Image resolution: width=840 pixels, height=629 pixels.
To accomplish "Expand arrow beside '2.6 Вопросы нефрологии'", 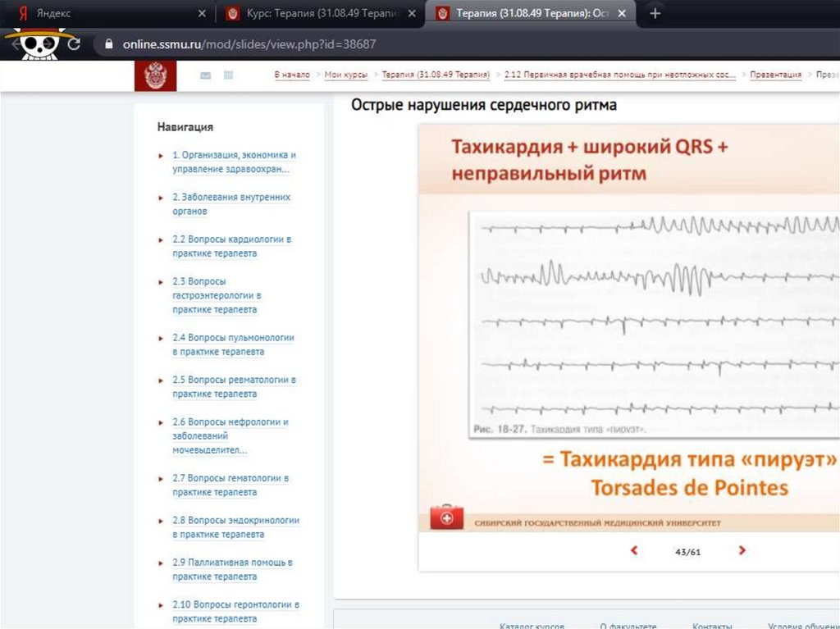I will [161, 423].
